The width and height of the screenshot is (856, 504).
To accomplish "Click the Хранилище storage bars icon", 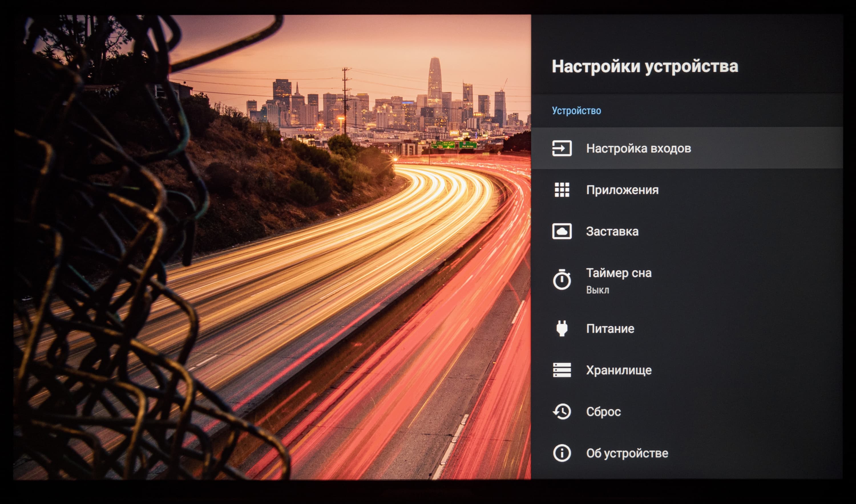I will pyautogui.click(x=562, y=370).
